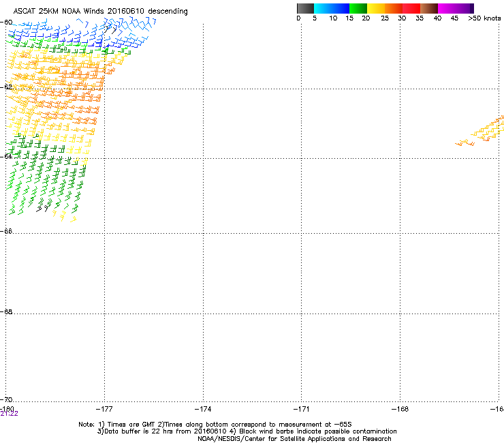Click the purple '21:22' time stamp

point(9,414)
